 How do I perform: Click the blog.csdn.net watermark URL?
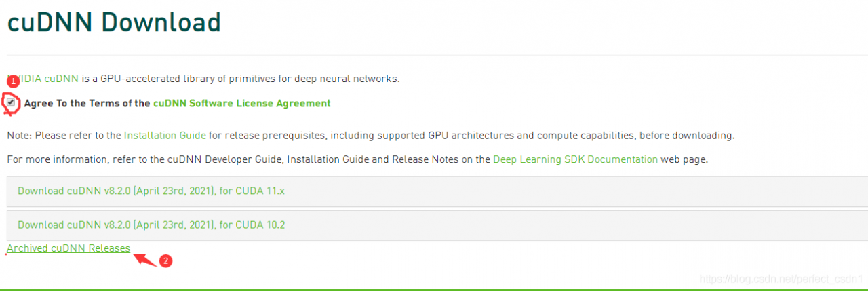[781, 279]
